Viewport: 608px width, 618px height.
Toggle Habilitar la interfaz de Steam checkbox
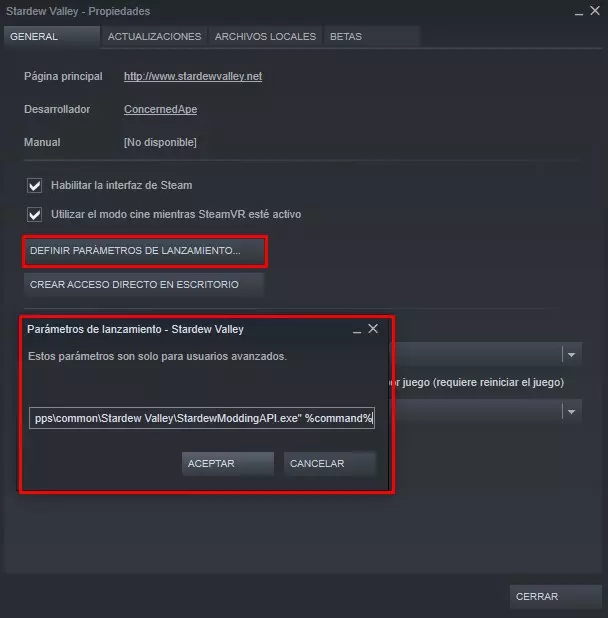coord(34,185)
